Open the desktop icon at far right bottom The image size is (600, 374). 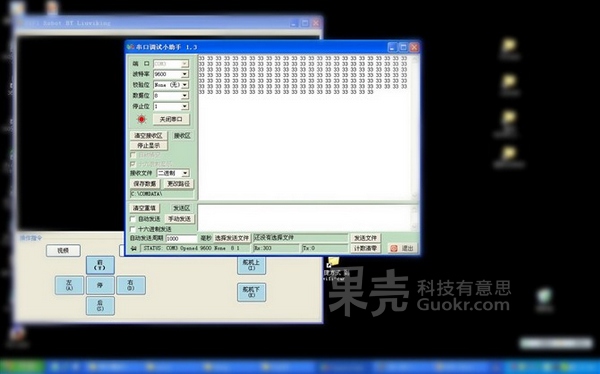pyautogui.click(x=544, y=296)
